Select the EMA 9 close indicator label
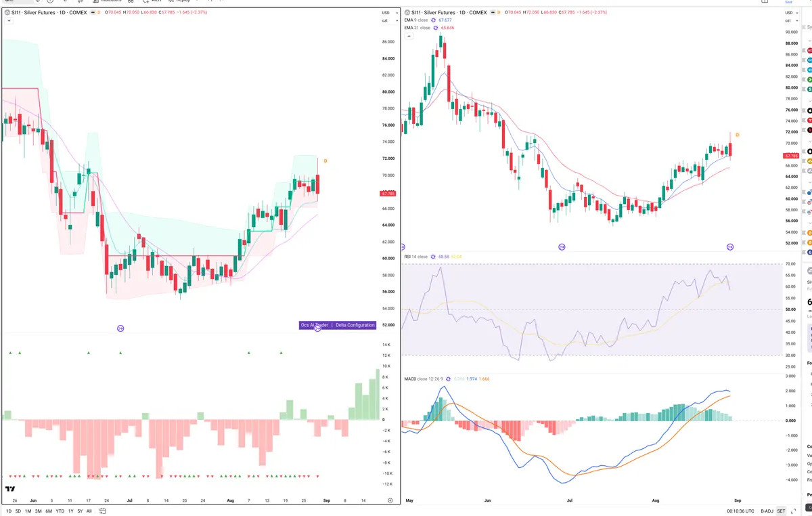Screen dimensions: 812x516 [x=415, y=20]
